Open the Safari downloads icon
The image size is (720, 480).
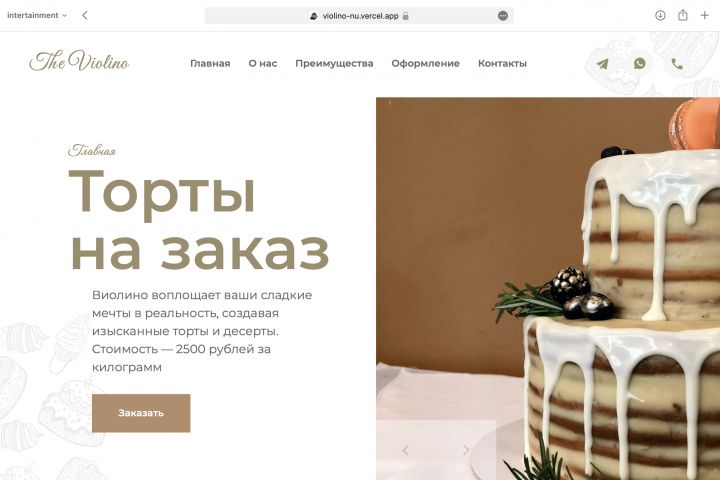(x=660, y=16)
